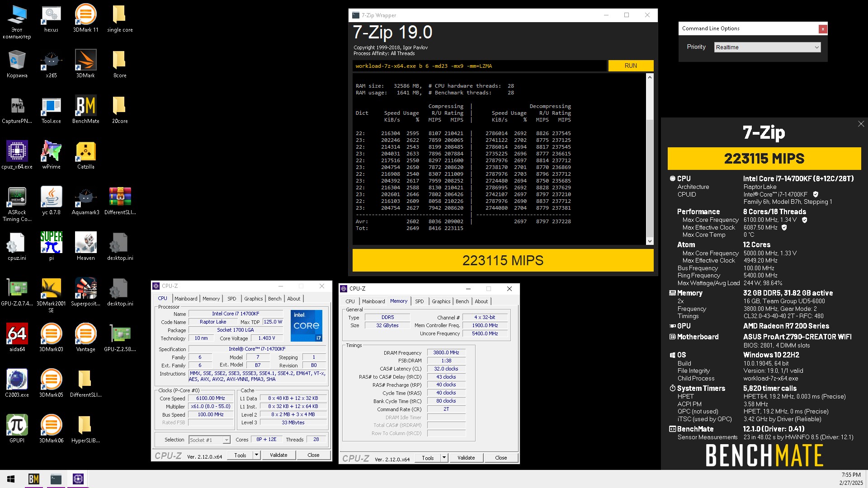
Task: Open the Catzilla desktop icon
Action: [85, 155]
